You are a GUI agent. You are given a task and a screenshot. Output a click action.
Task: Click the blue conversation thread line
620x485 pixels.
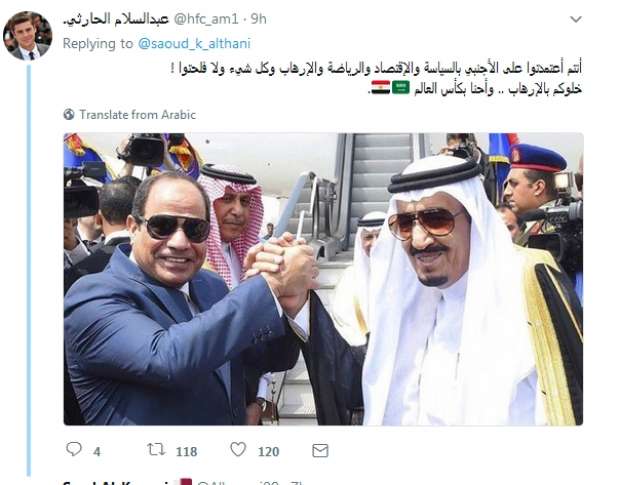pyautogui.click(x=28, y=271)
